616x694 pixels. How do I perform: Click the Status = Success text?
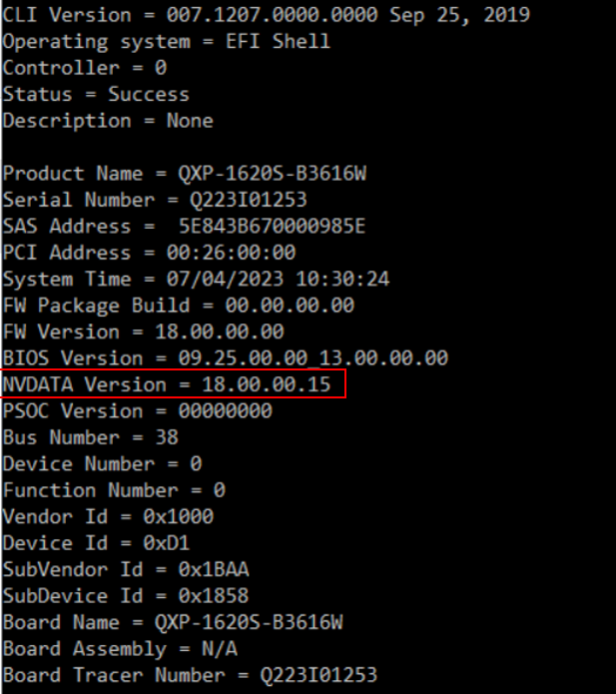(x=96, y=94)
